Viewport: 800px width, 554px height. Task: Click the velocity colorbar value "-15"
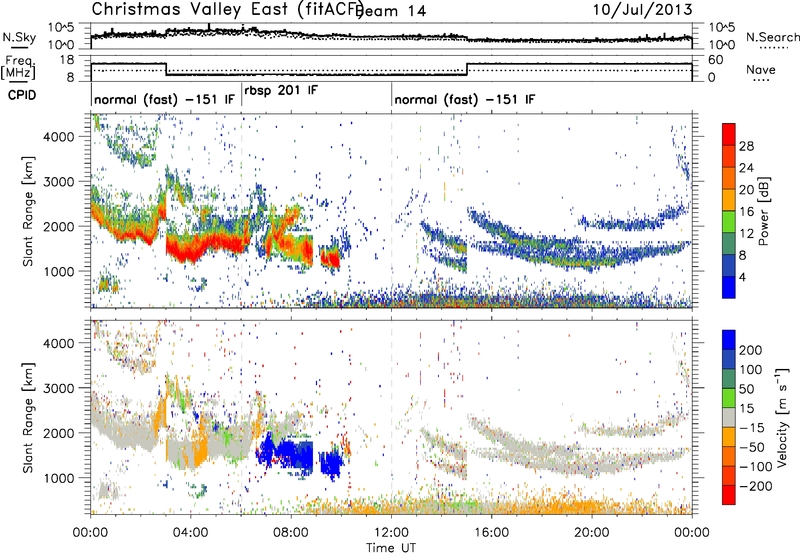coord(752,428)
